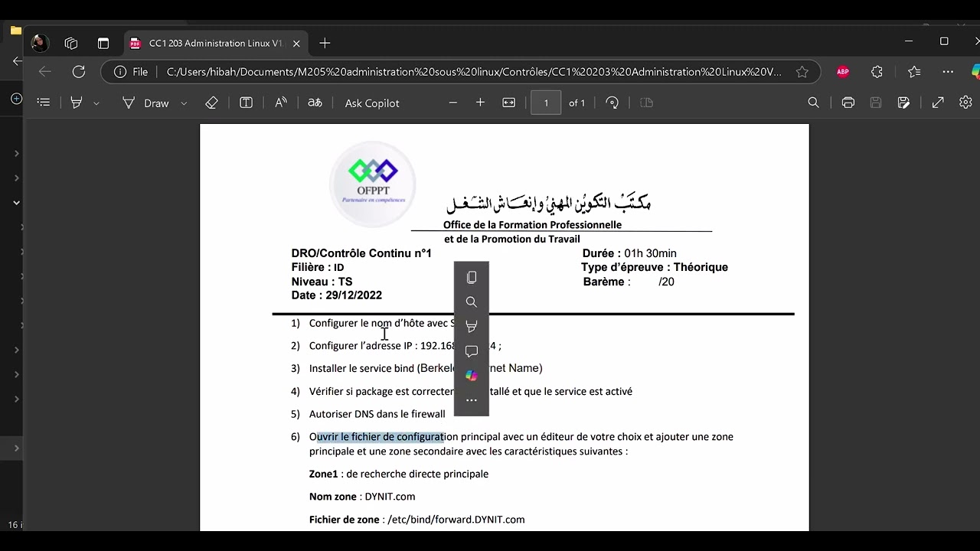
Task: Open a new browser tab
Action: click(x=325, y=43)
